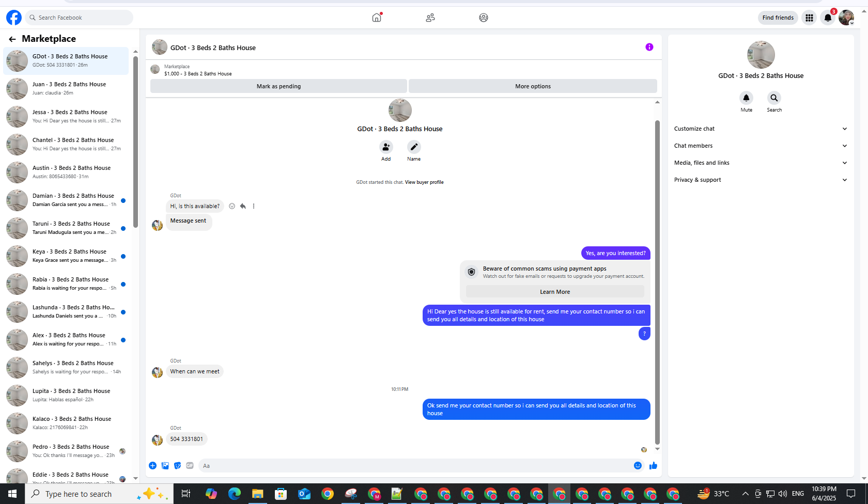
Task: Click the '504 3331801' message bubble
Action: tap(187, 439)
